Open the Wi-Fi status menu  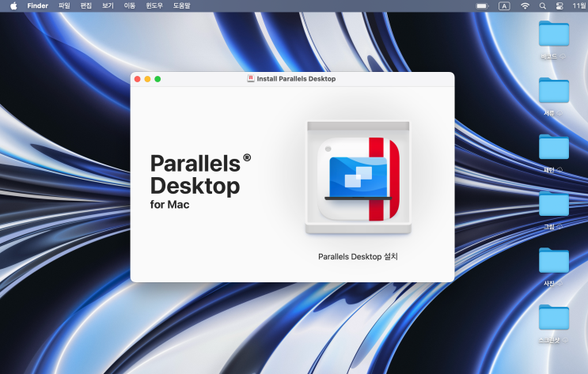pyautogui.click(x=525, y=6)
